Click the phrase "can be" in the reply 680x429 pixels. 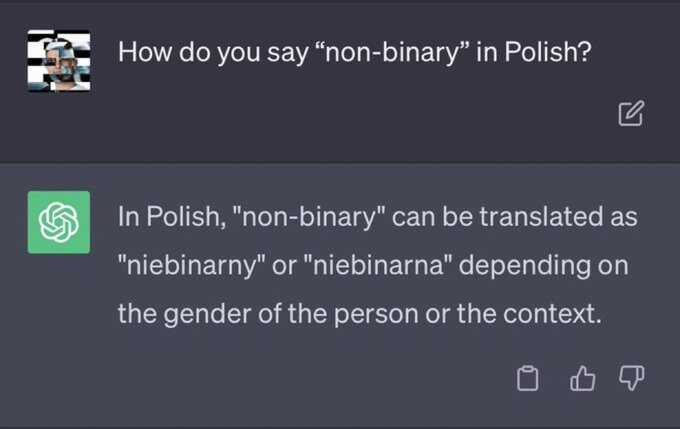tap(432, 216)
